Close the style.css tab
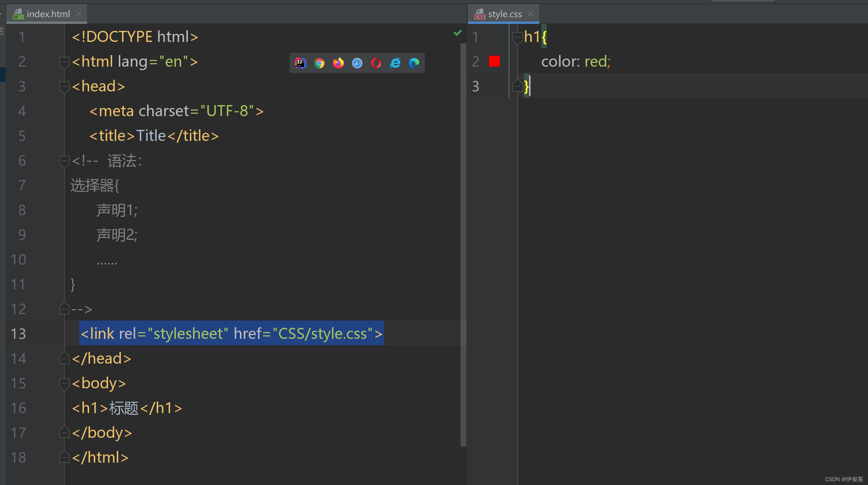The image size is (868, 485). [530, 14]
